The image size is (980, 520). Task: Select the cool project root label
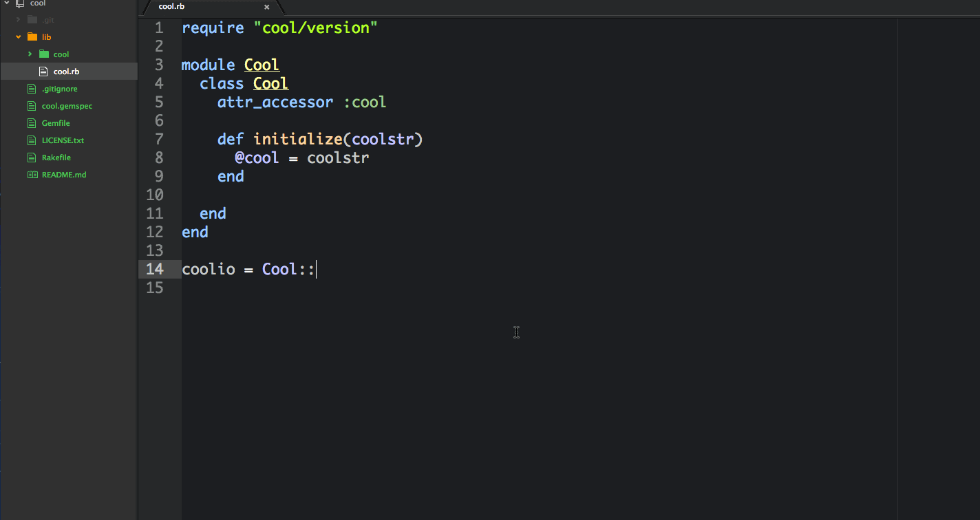(38, 3)
